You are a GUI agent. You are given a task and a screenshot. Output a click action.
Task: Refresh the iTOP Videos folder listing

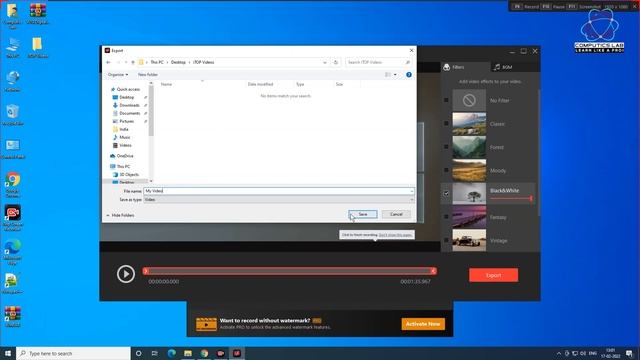click(x=336, y=62)
